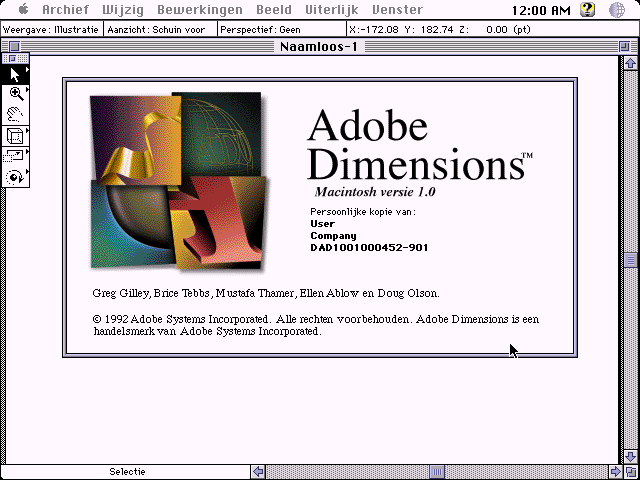Open the Venster menu
640x480 pixels.
click(397, 10)
